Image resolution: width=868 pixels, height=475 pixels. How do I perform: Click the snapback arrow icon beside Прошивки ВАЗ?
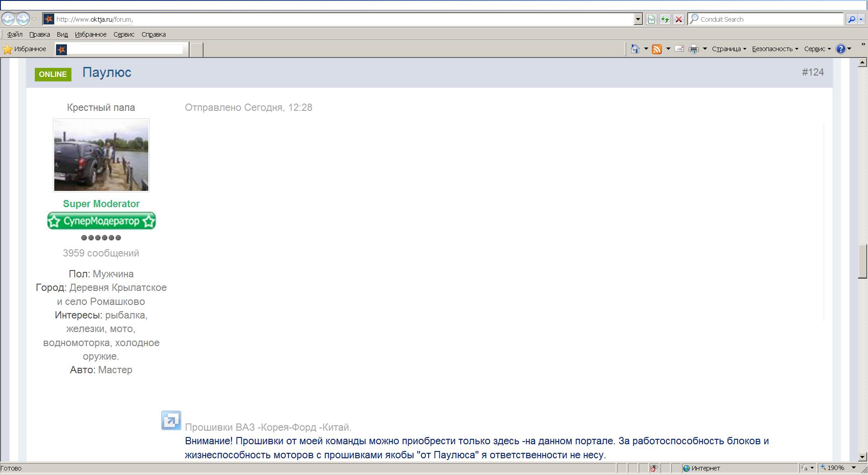point(171,420)
